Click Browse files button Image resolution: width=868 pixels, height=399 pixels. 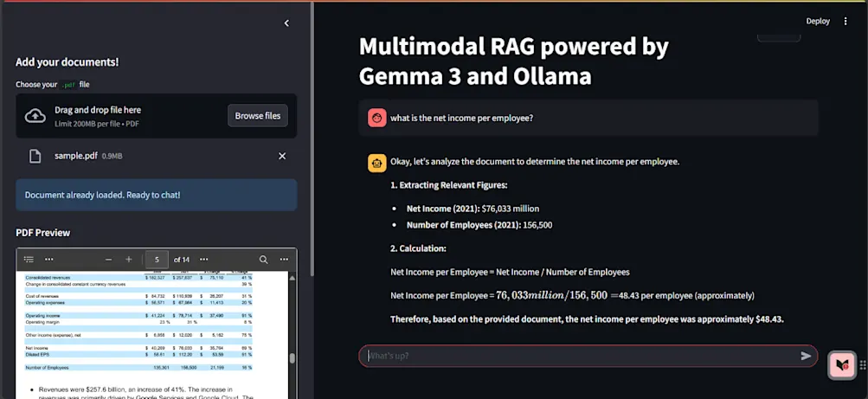pyautogui.click(x=257, y=116)
